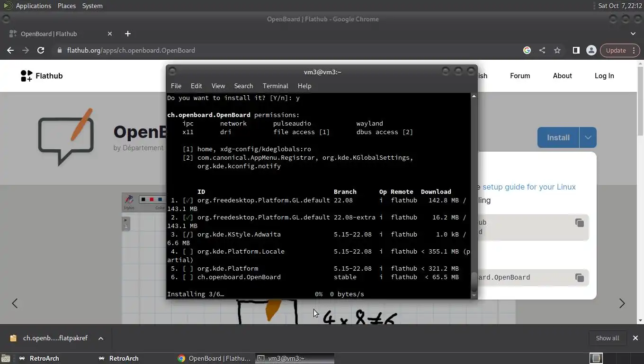Show the next screenshot arrow

tap(622, 303)
